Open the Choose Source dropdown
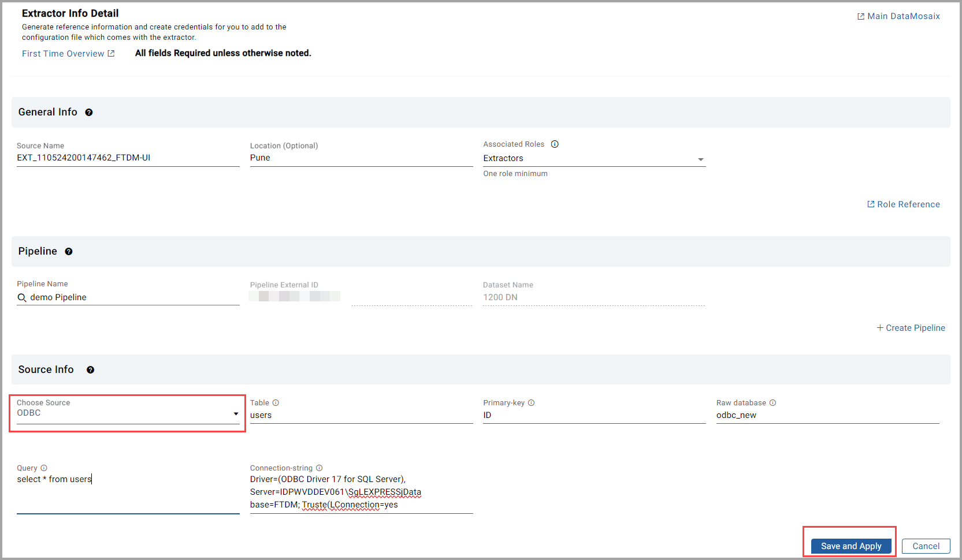 [236, 414]
